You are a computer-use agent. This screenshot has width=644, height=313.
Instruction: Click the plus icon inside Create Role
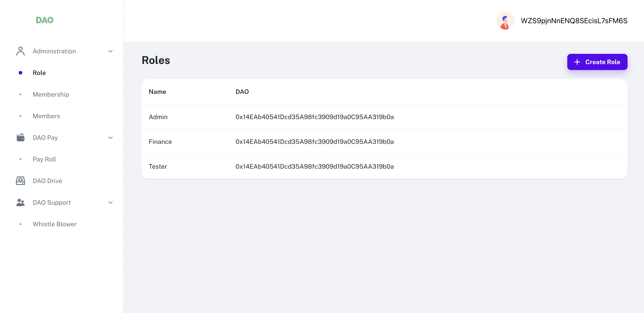(x=577, y=62)
